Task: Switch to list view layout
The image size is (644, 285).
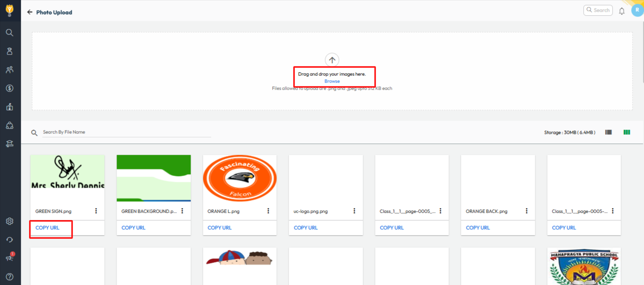Action: pyautogui.click(x=608, y=132)
